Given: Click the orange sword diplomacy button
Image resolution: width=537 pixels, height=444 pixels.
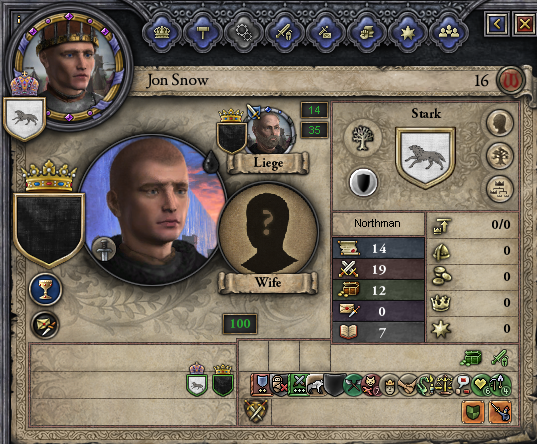Looking at the screenshot, I should pyautogui.click(x=500, y=412).
